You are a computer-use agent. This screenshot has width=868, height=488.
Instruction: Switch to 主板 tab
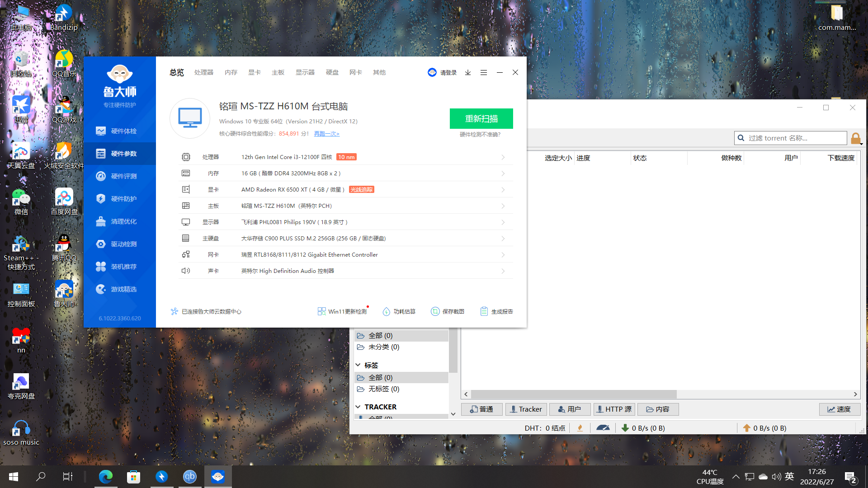tap(278, 72)
